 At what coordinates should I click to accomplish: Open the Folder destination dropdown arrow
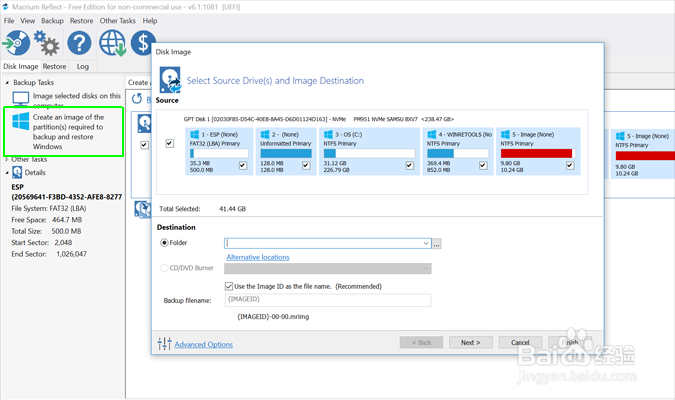426,243
